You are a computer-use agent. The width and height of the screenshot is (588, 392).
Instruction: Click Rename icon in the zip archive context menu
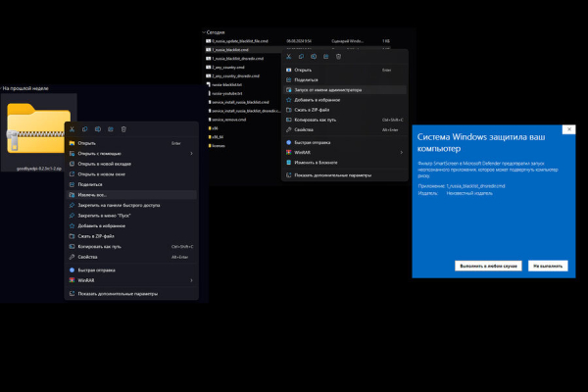point(97,129)
